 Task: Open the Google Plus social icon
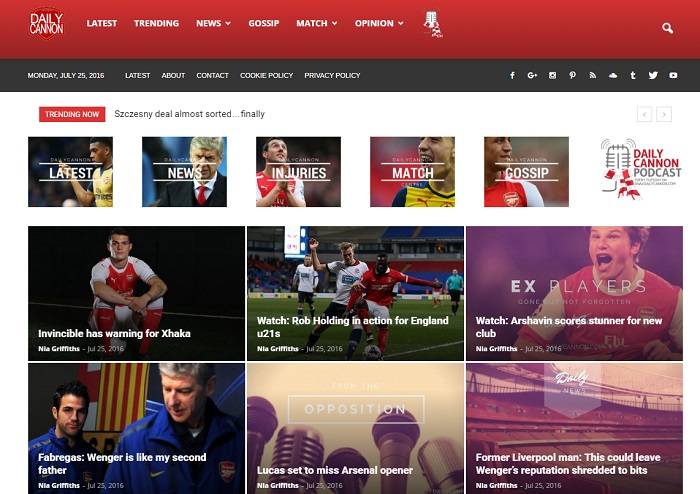(532, 75)
